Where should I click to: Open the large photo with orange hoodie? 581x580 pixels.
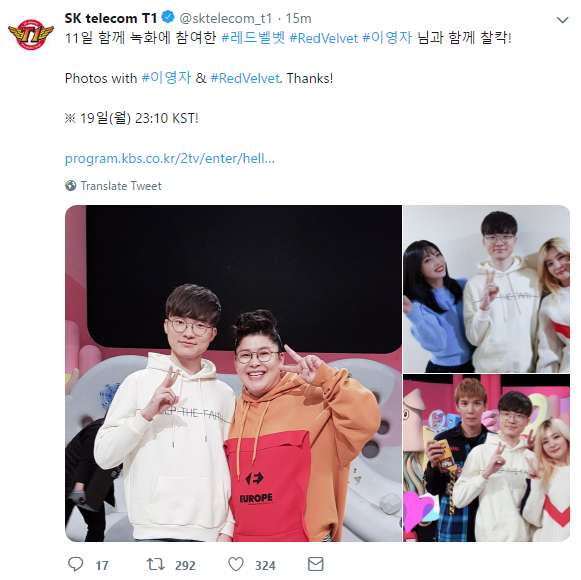[x=233, y=373]
